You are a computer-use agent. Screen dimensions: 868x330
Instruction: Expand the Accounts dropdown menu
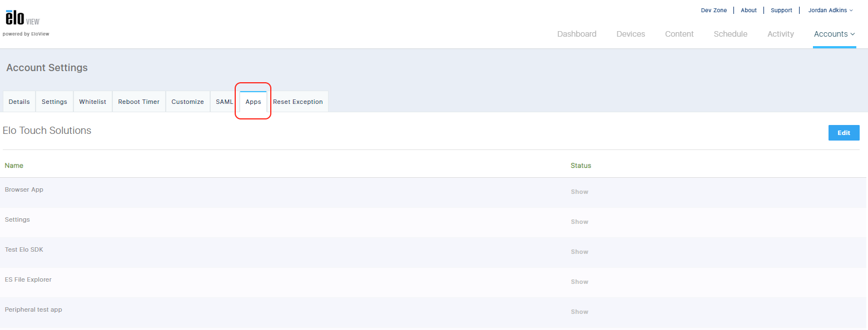pos(834,34)
